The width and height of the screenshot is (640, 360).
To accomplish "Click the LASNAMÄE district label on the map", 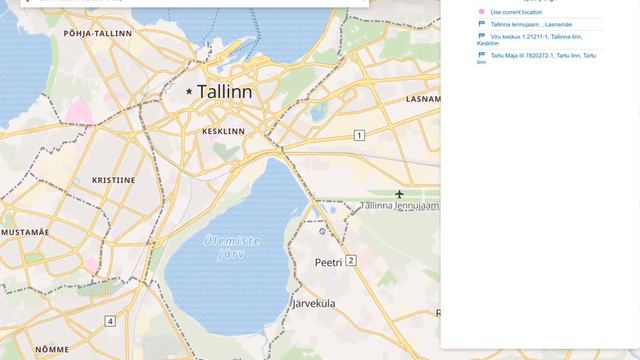I will [423, 99].
